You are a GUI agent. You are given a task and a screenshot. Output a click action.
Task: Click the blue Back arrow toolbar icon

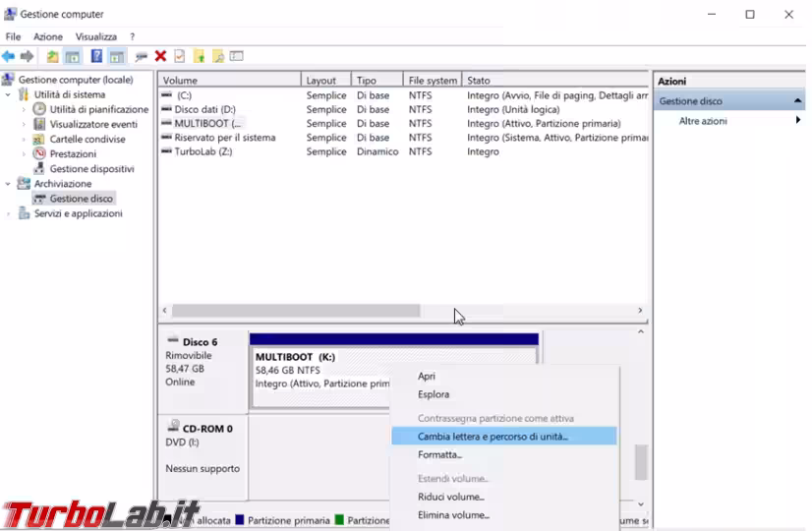tap(8, 56)
